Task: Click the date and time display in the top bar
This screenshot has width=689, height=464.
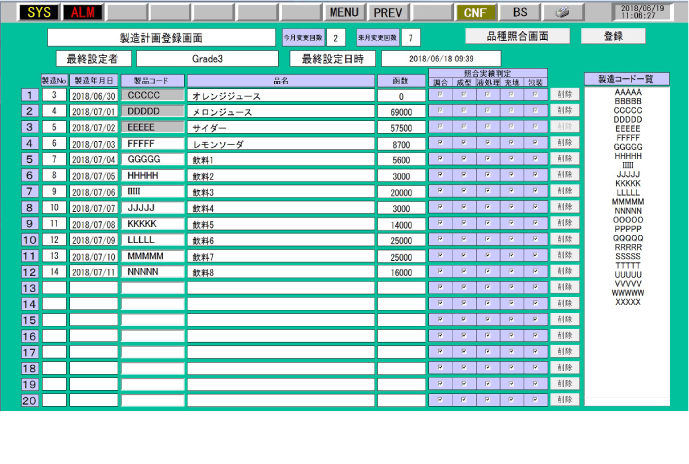Action: [x=642, y=12]
